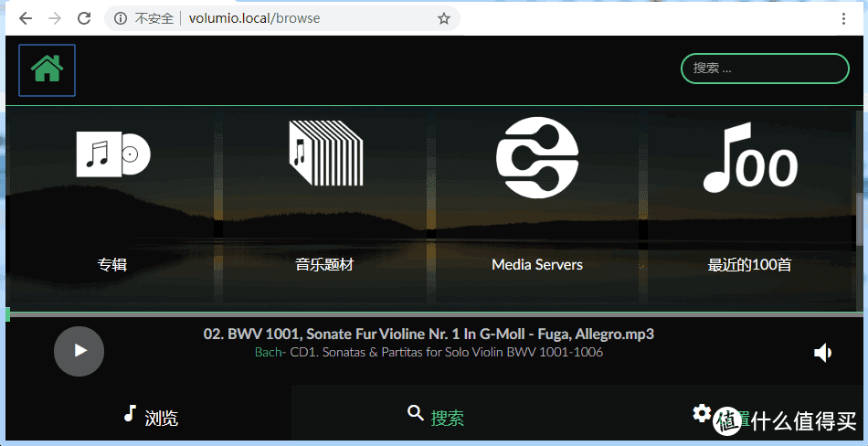Switch to the Browse (浏览) tab
This screenshot has height=446, width=868.
click(151, 417)
